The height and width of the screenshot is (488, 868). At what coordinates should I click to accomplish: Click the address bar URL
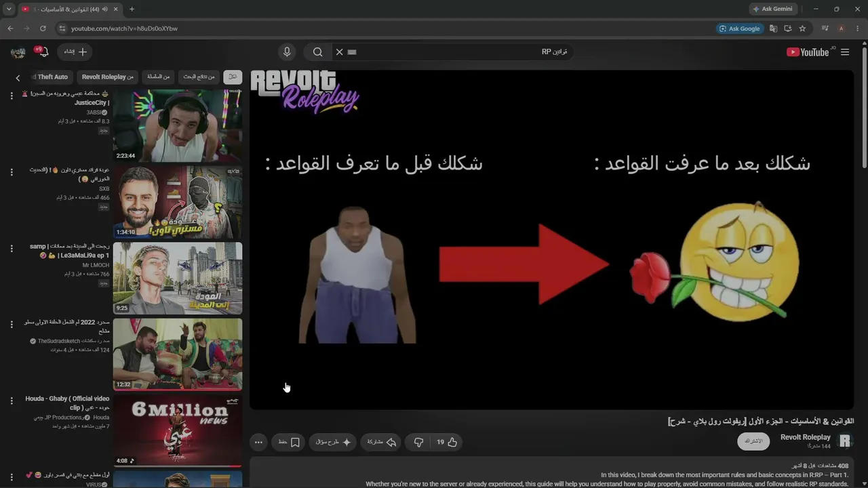[124, 28]
